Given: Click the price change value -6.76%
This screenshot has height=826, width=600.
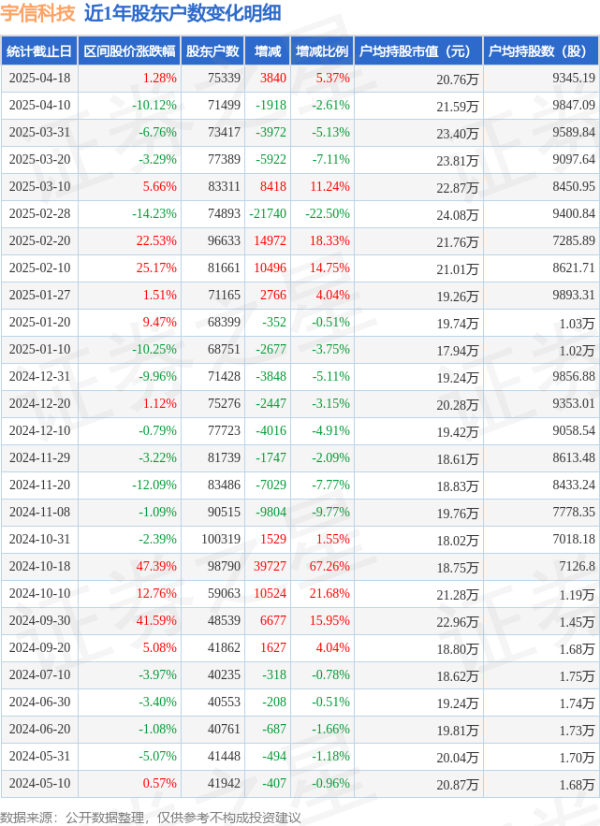Looking at the screenshot, I should point(158,132).
